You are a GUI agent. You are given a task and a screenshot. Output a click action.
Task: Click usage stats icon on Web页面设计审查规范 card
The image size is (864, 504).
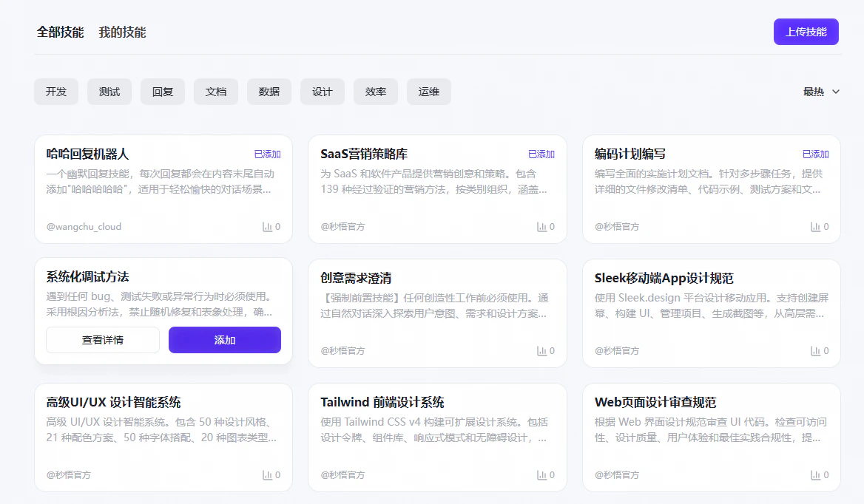(815, 475)
